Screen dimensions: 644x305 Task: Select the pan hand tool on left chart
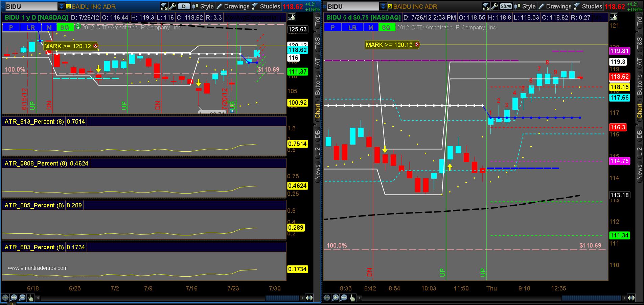point(31,298)
